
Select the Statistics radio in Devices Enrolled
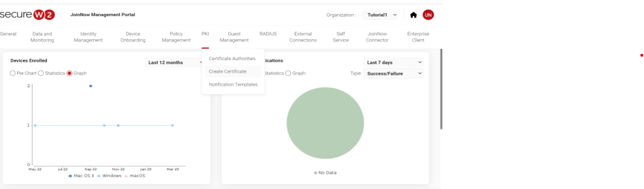(x=41, y=74)
